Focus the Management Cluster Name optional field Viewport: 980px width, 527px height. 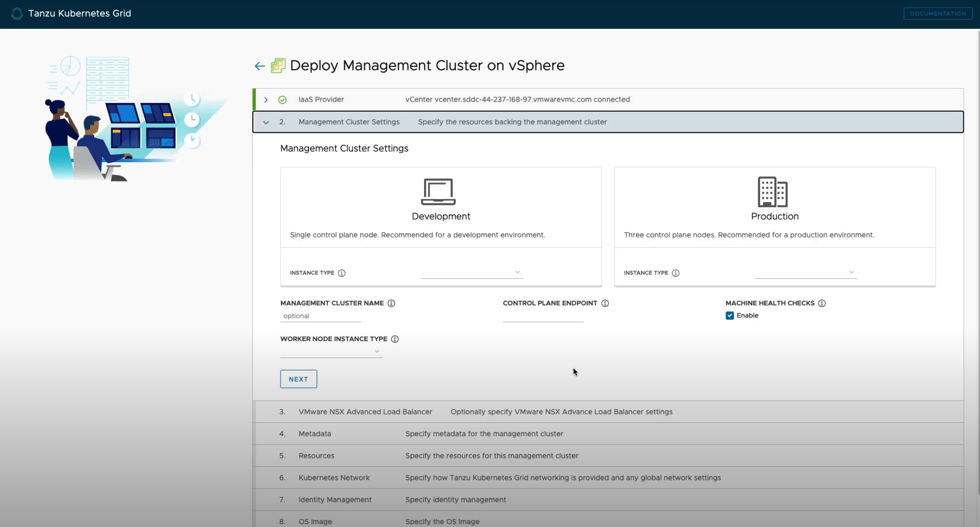(x=320, y=316)
